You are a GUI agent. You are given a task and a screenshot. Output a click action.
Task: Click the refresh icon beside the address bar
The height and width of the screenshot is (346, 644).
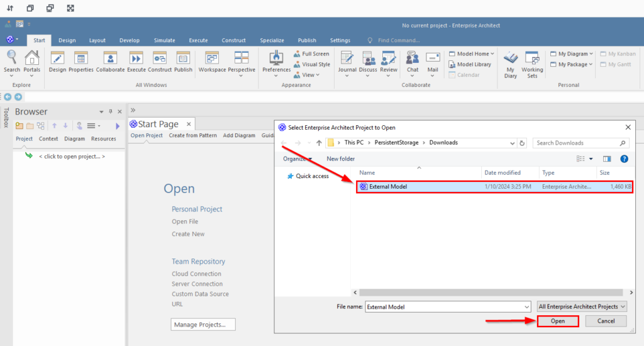tap(522, 143)
